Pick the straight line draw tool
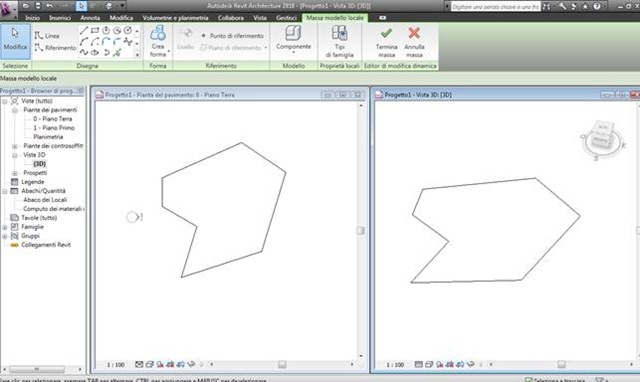Screen dimensions: 640x382 84,31
